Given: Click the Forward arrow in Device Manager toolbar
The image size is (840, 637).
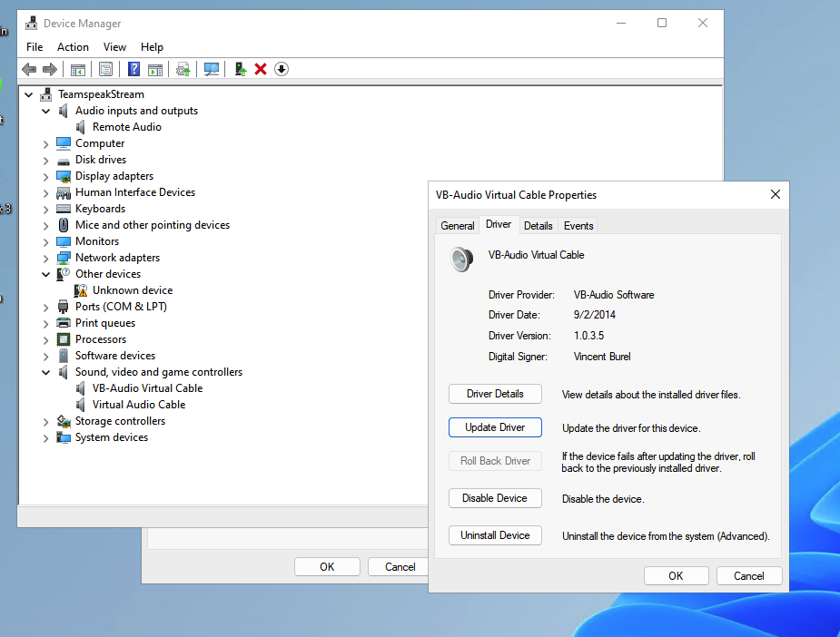Looking at the screenshot, I should click(x=50, y=69).
